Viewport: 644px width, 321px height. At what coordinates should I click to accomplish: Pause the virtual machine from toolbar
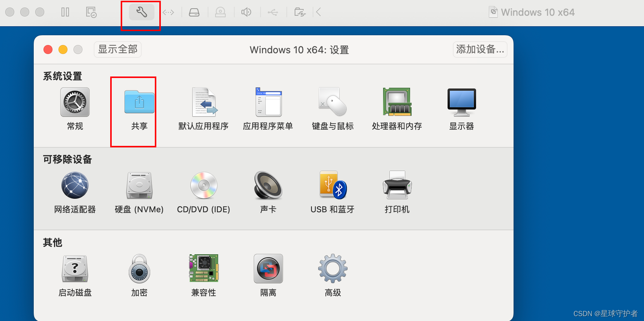65,12
